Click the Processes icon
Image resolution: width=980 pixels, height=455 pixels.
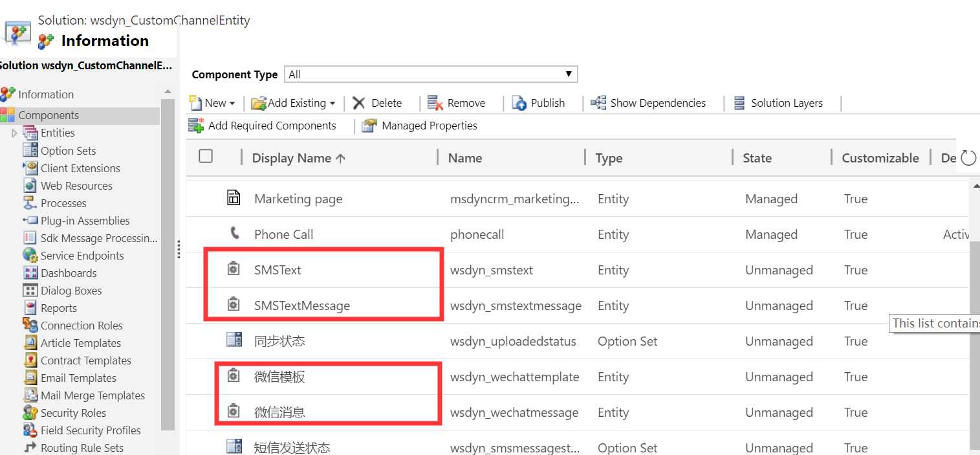tap(30, 203)
